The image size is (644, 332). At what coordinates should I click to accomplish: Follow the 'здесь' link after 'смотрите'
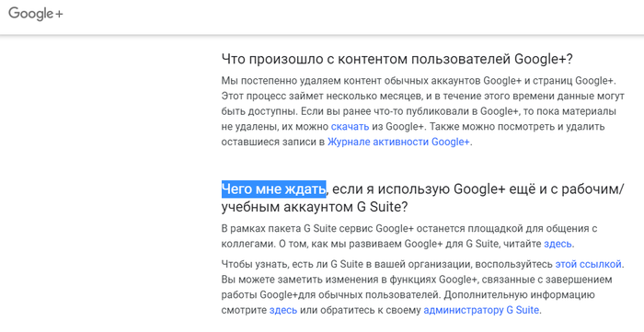tap(283, 310)
